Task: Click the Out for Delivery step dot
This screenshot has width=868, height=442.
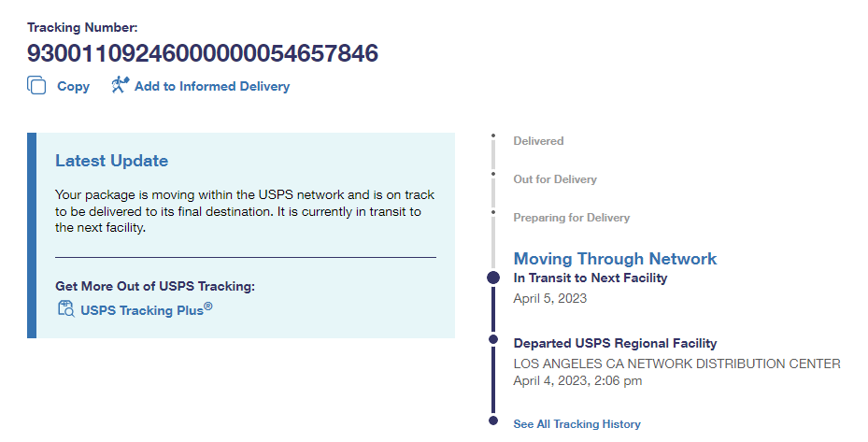Action: (493, 174)
